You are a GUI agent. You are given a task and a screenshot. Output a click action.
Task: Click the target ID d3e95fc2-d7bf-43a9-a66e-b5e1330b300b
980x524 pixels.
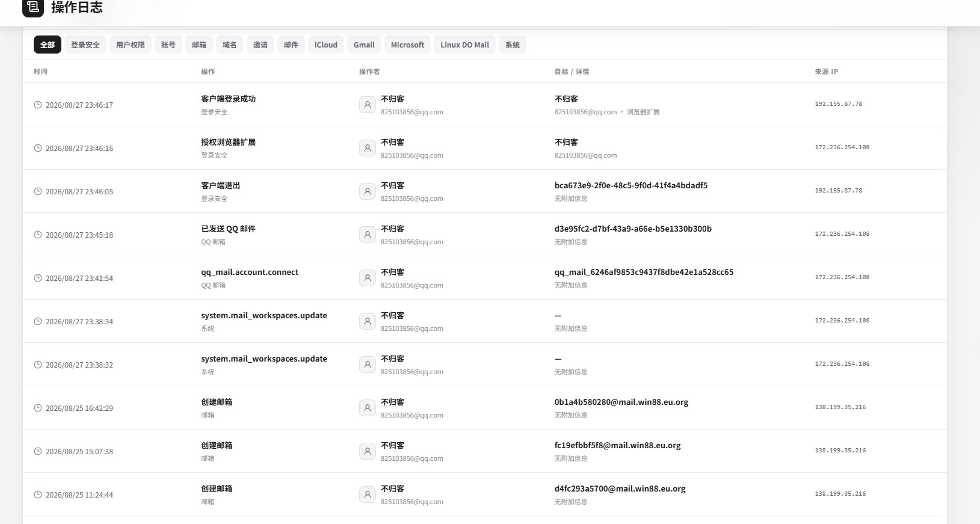tap(633, 229)
